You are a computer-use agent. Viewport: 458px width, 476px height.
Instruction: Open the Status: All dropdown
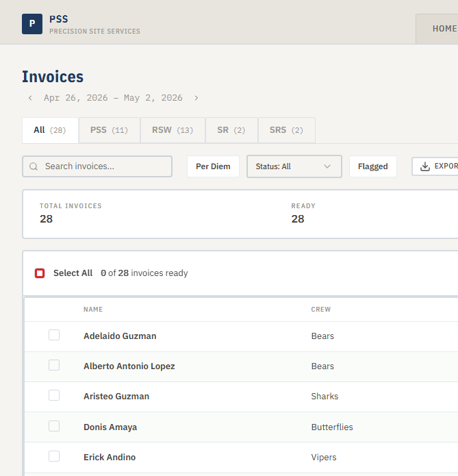coord(294,166)
